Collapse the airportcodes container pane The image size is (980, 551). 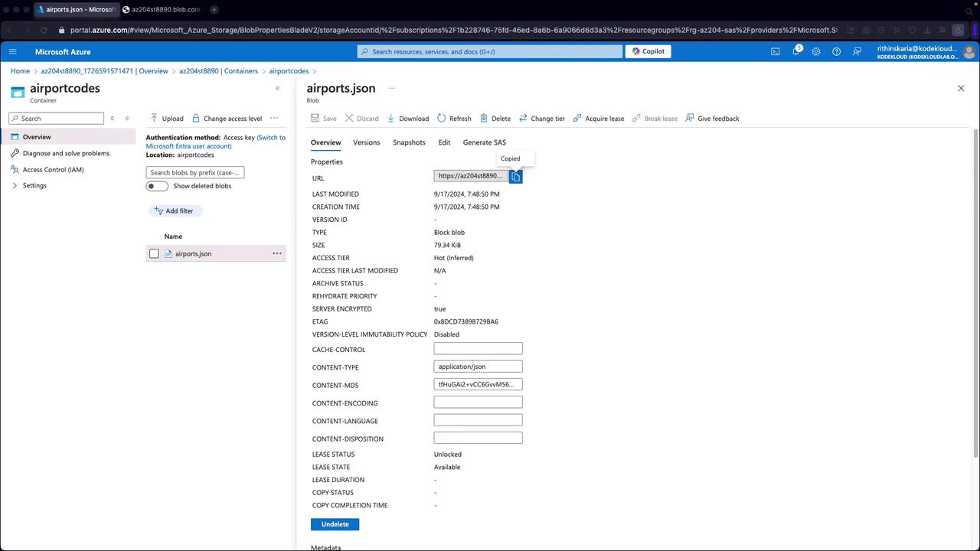pyautogui.click(x=278, y=88)
